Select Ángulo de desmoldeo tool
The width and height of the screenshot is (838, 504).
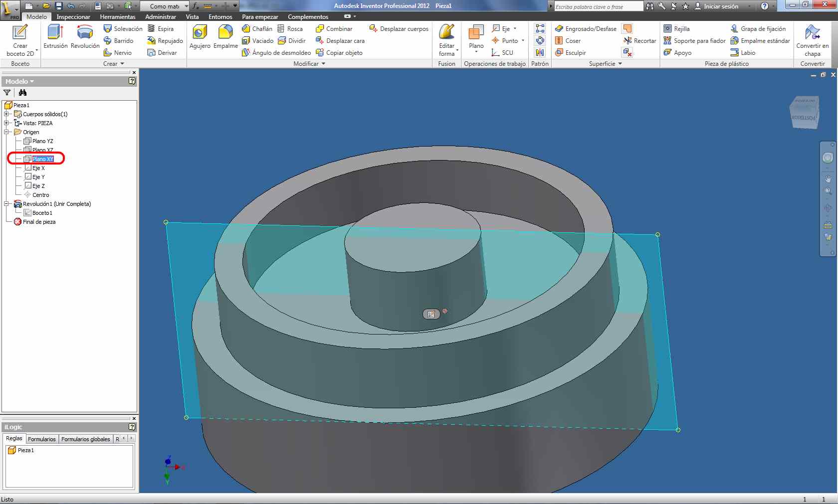276,53
